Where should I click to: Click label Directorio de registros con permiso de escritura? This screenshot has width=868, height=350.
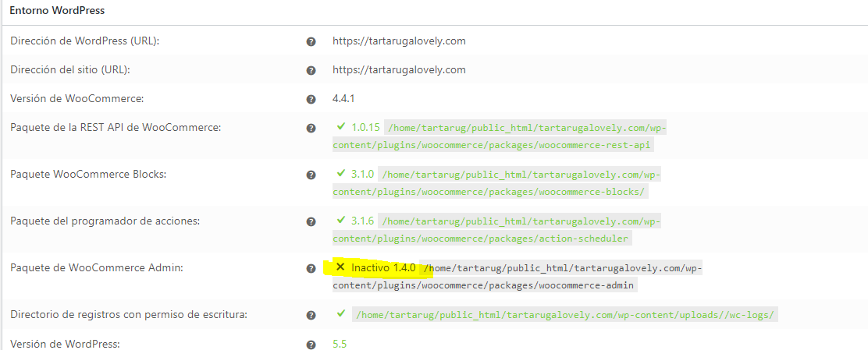[x=129, y=315]
